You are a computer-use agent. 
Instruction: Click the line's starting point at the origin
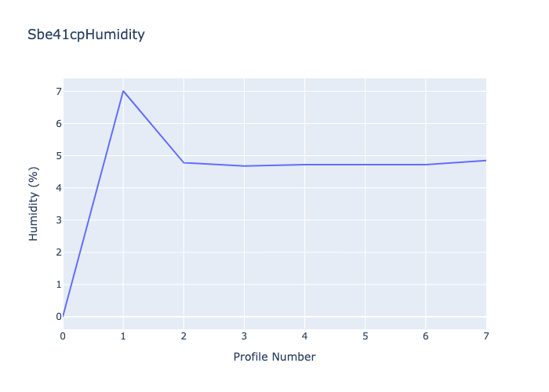point(64,316)
